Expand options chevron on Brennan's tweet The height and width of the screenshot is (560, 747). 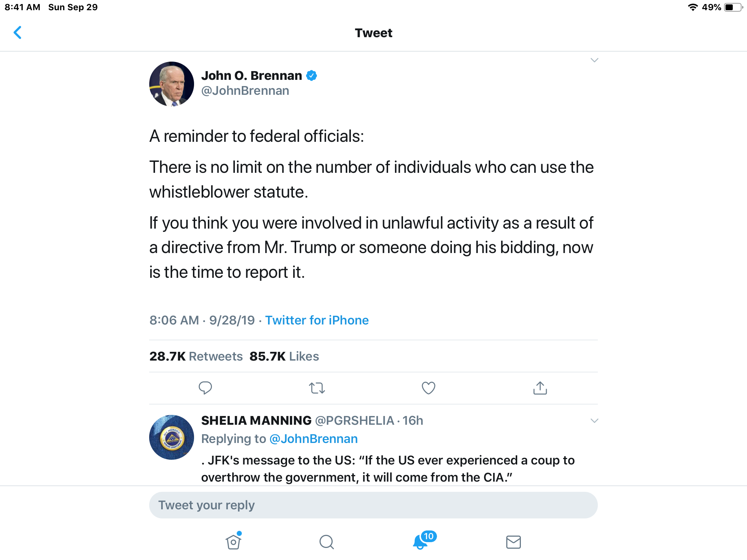[x=594, y=60]
